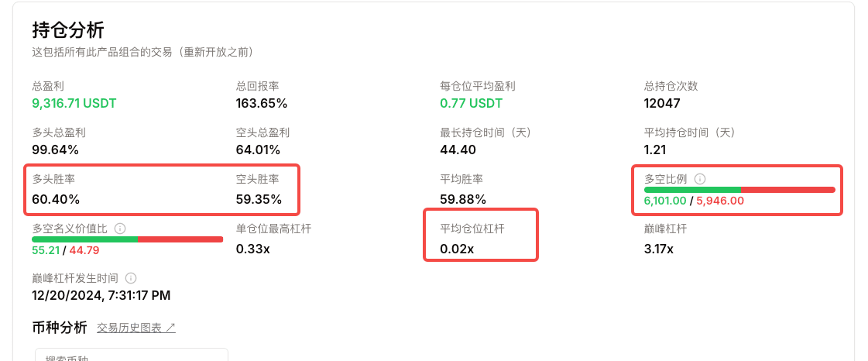Image resolution: width=868 pixels, height=361 pixels.
Task: Click the 0.77 USDT average profit value
Action: coord(471,103)
